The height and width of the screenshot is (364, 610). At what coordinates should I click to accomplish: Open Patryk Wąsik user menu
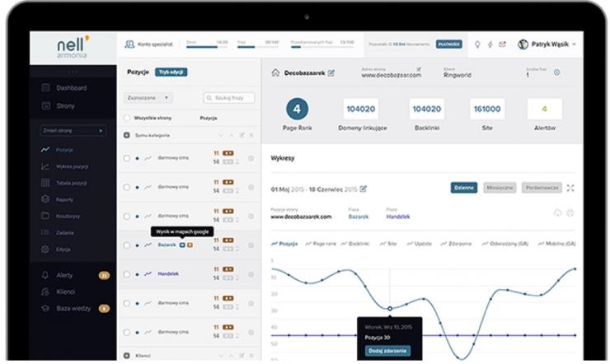[547, 44]
